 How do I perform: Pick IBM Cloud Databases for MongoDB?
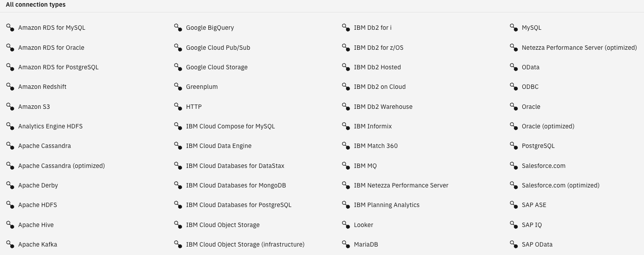click(x=236, y=185)
